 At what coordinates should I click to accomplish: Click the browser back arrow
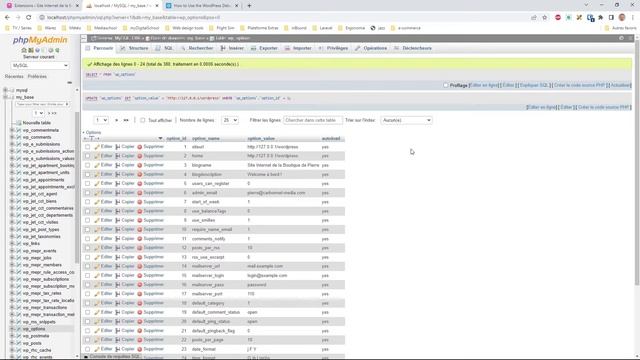click(7, 18)
